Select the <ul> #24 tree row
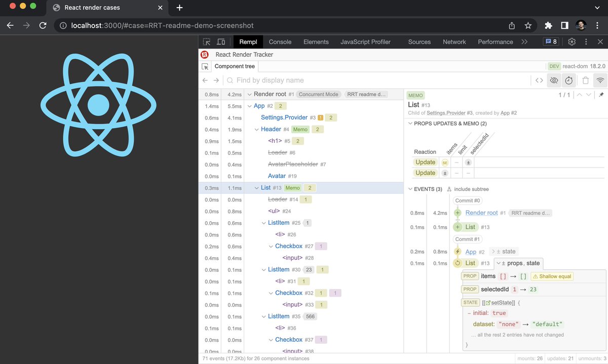Screen dimensions: 608x364 click(x=274, y=211)
